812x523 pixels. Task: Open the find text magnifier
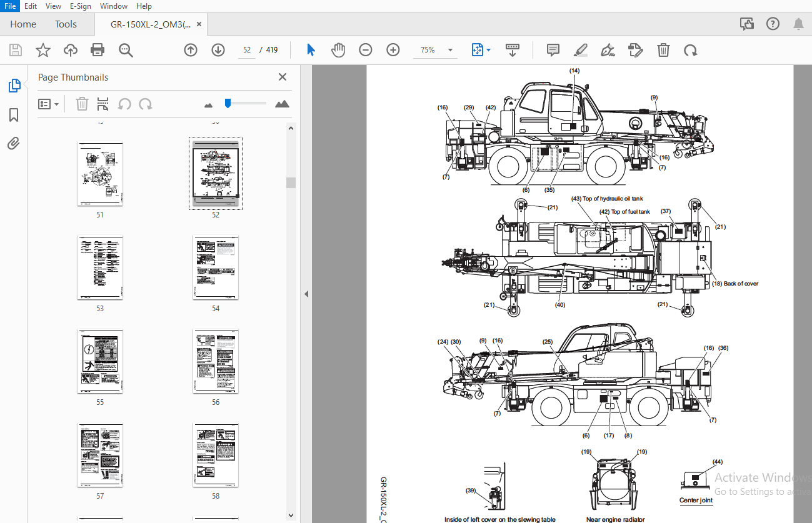[x=126, y=51]
